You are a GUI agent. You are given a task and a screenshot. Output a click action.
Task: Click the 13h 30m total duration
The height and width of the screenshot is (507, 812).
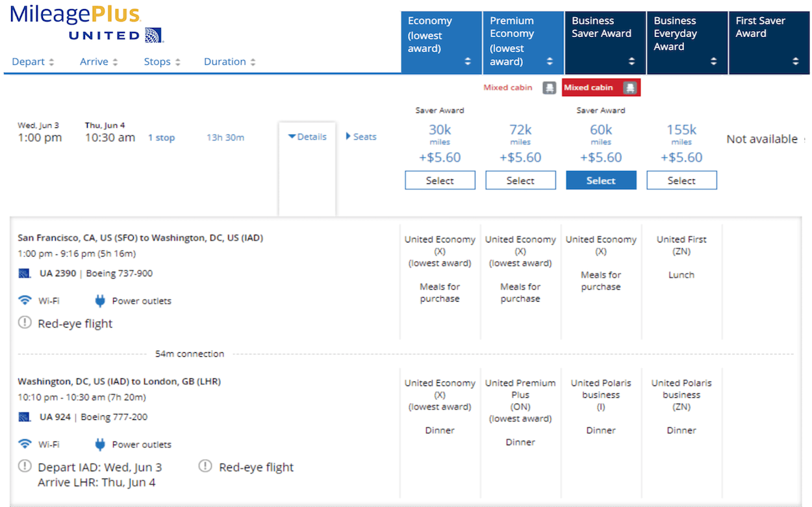(225, 137)
